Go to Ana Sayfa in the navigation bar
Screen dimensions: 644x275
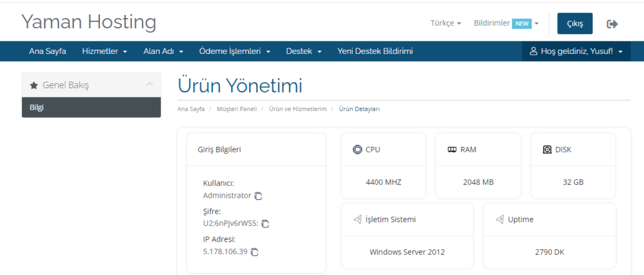click(x=48, y=51)
